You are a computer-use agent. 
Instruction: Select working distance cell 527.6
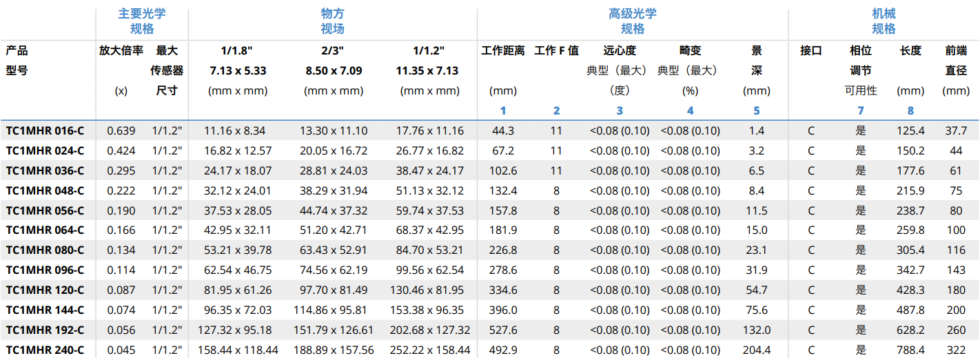pos(502,330)
